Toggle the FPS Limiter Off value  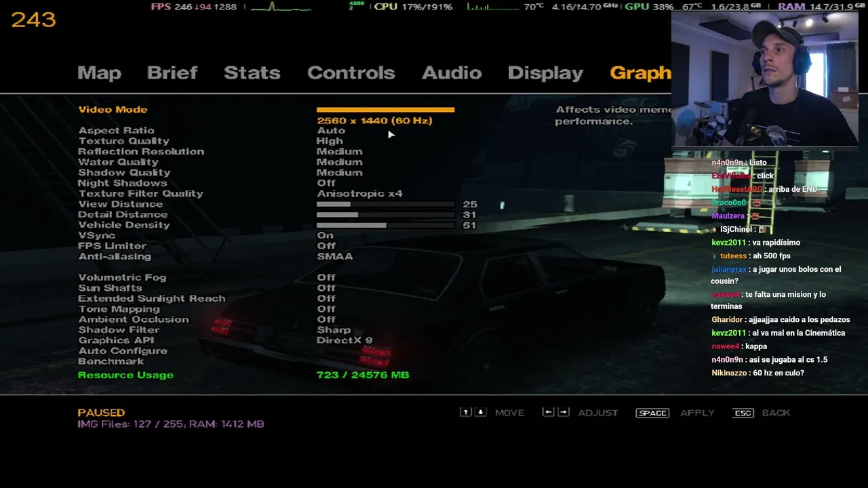pos(326,246)
